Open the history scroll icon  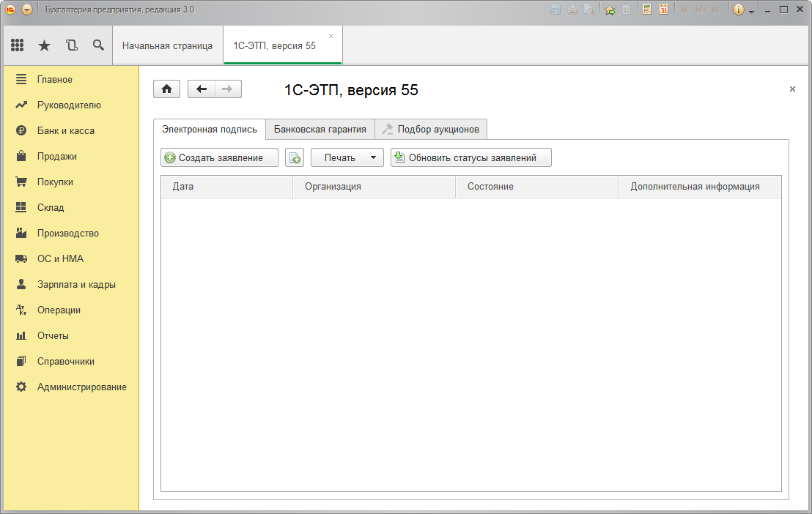point(71,45)
